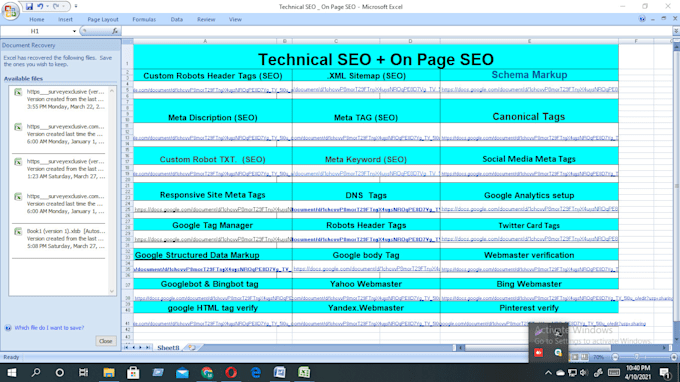This screenshot has height=382, width=680.
Task: Go to previous sheet tab arrow
Action: click(x=134, y=347)
